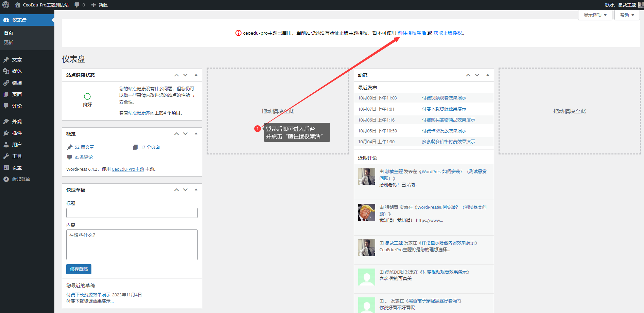Click 酷酷DE阳 commenter avatar
The height and width of the screenshot is (313, 644).
[x=367, y=277]
